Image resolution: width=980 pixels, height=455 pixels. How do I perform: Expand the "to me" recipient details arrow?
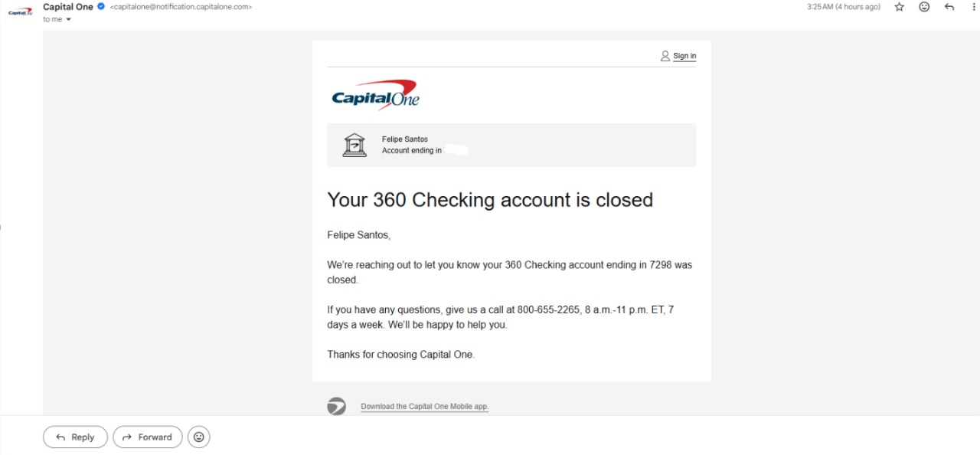68,20
